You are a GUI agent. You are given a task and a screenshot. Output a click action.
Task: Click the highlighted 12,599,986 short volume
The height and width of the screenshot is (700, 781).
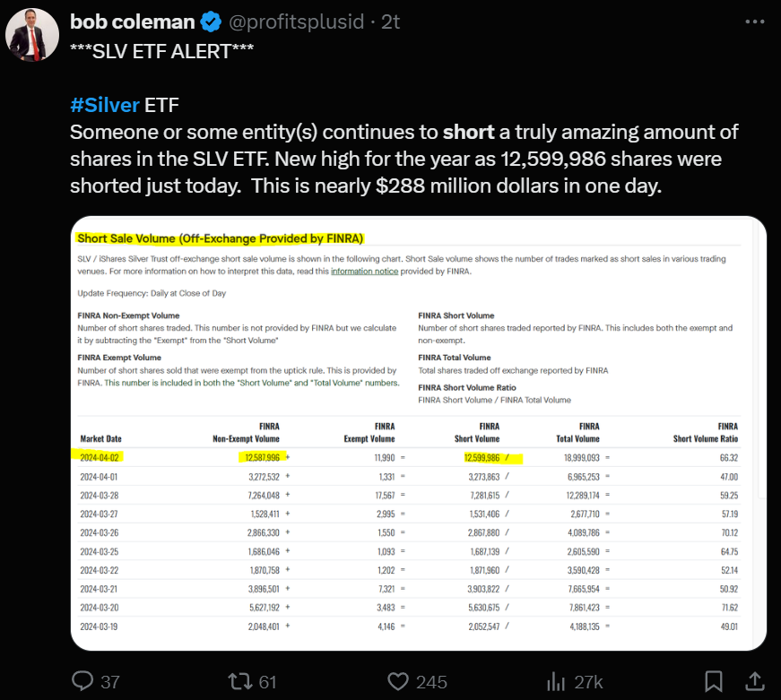pos(482,457)
